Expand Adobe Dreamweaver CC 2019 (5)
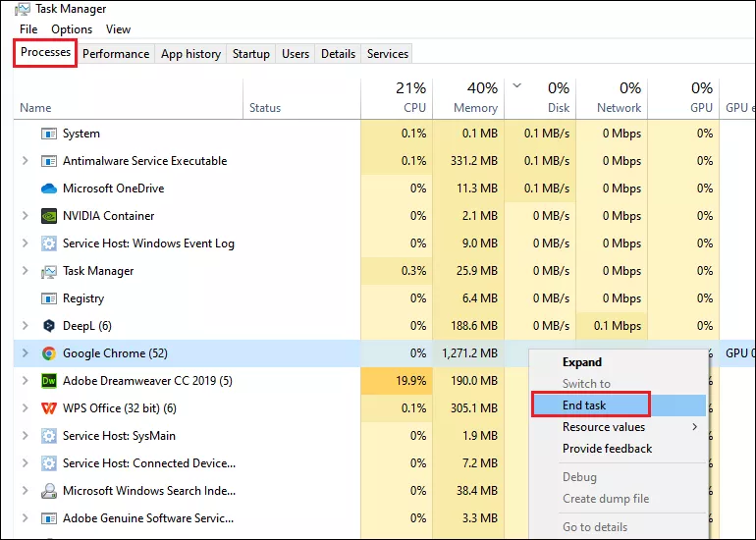Screen dimensions: 756x540 (26, 381)
